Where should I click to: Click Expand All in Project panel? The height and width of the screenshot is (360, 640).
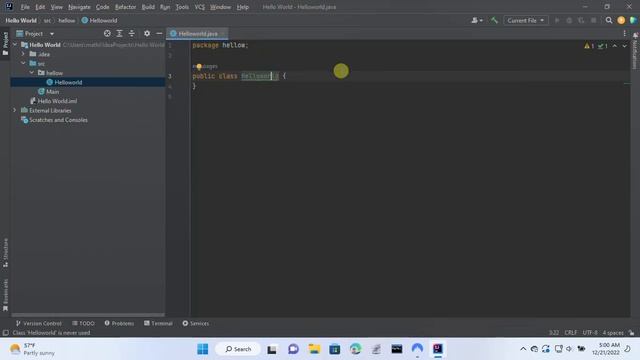point(119,33)
